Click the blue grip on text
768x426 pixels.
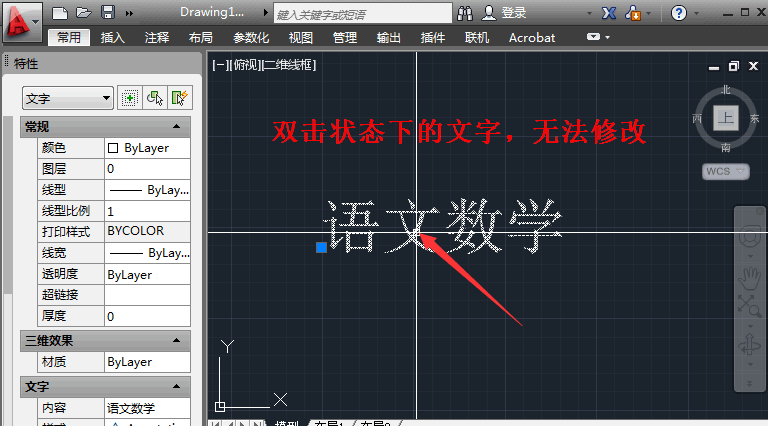coord(321,248)
